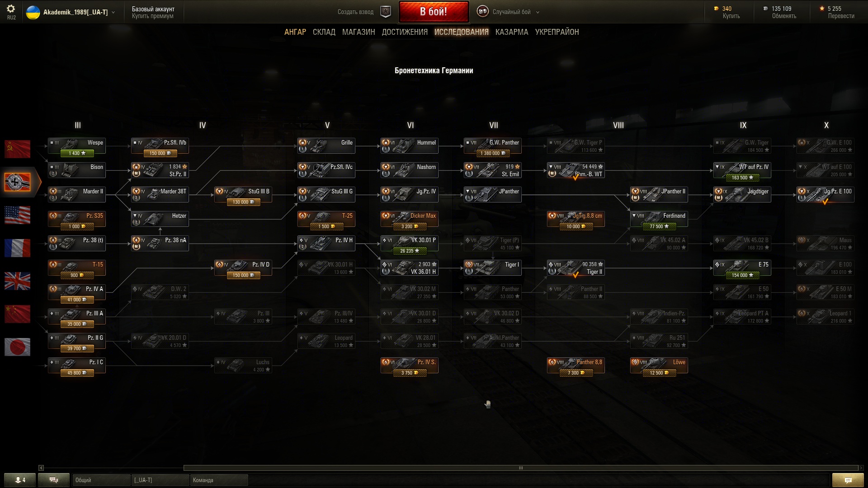
Task: Select the Japan nation flag
Action: point(17,347)
